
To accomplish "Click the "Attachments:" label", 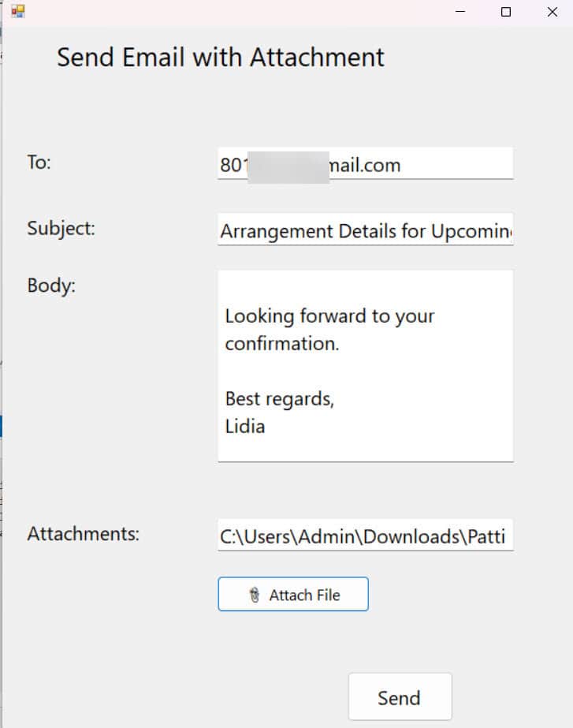I will pyautogui.click(x=83, y=534).
